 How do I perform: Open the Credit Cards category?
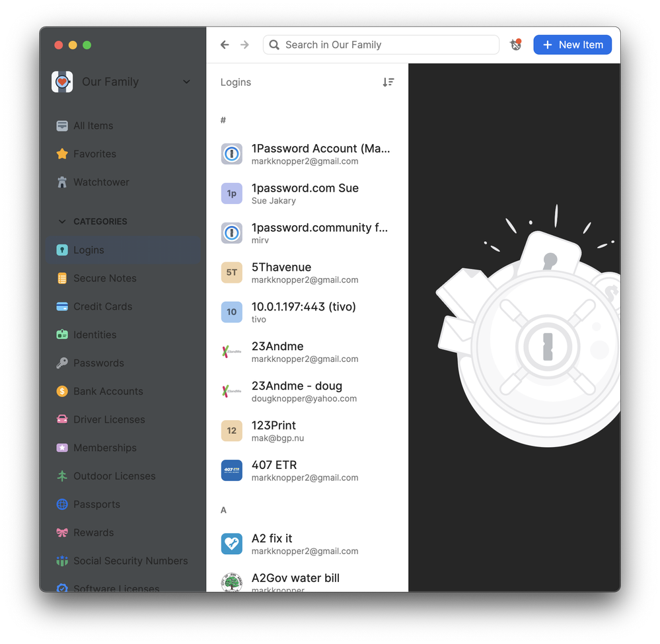(102, 306)
